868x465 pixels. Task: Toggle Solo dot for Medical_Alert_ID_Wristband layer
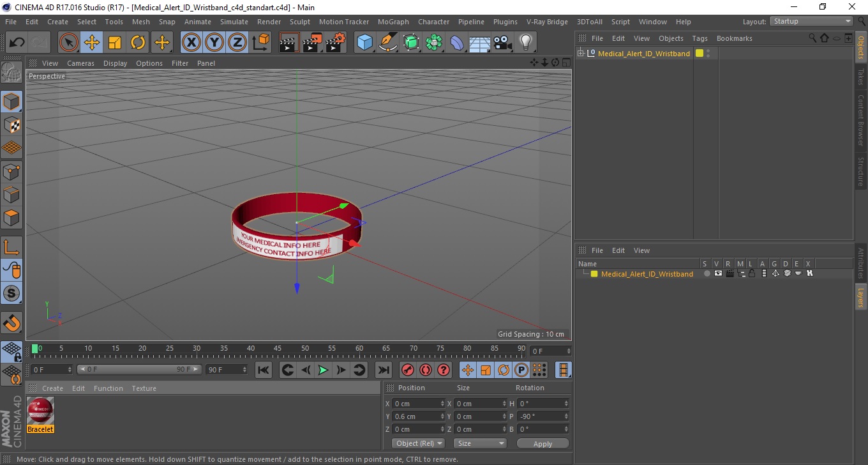(707, 273)
